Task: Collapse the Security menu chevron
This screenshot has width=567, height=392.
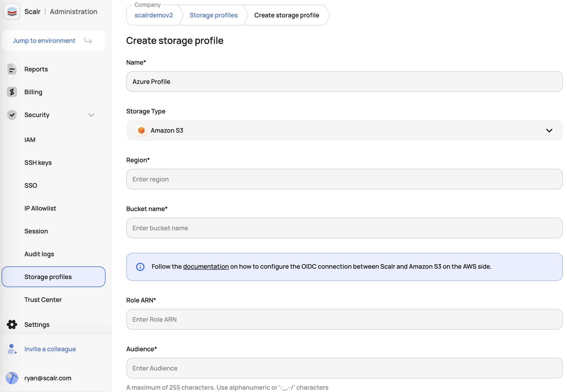Action: (x=91, y=115)
